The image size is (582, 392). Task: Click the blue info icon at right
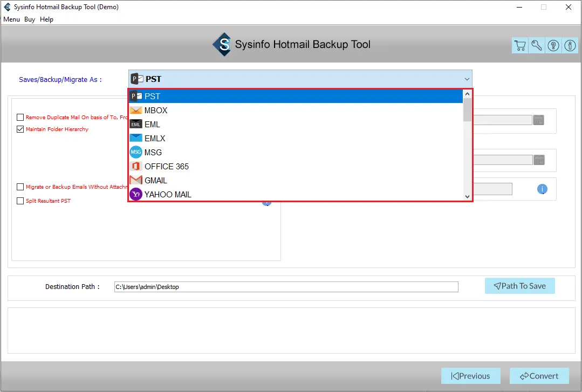542,189
